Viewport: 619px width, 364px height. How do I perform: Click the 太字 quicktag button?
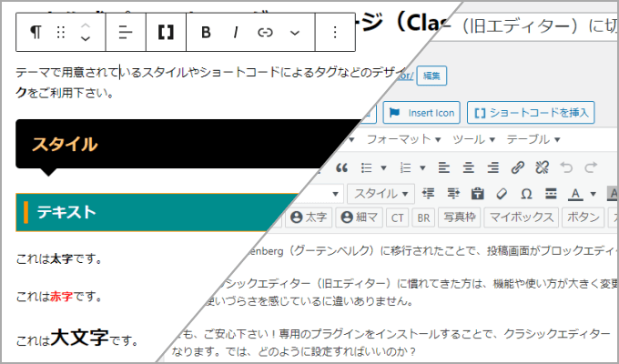tap(309, 217)
